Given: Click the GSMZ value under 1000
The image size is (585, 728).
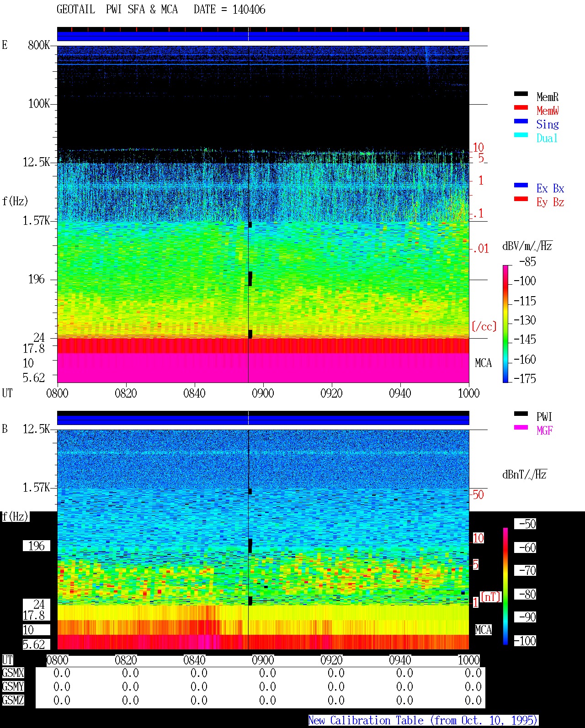Looking at the screenshot, I should click(x=473, y=701).
